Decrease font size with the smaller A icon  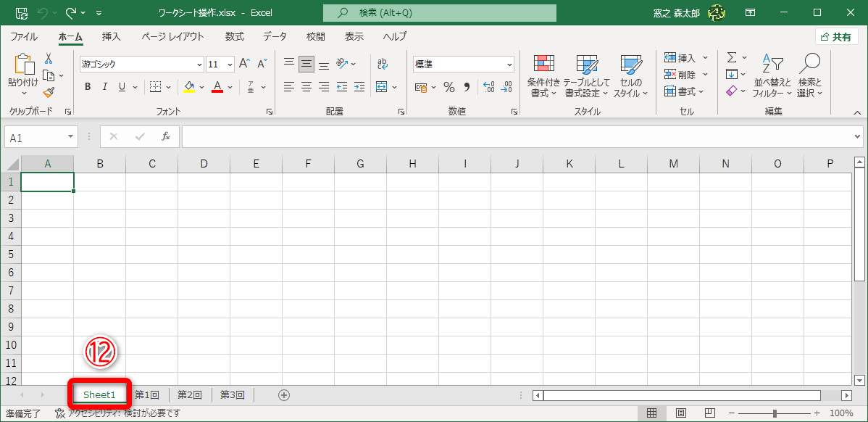pos(262,64)
